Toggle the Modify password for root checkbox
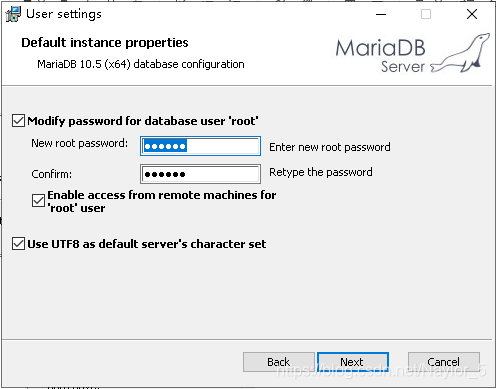This screenshot has width=496, height=389. tap(18, 121)
